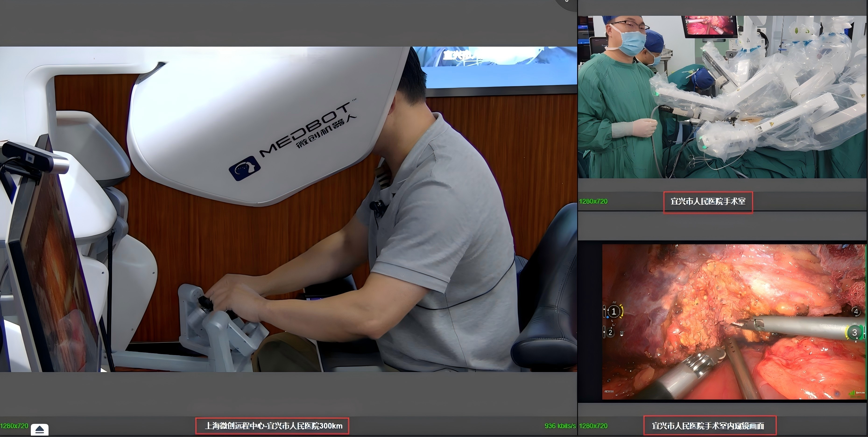Select the operating room video feed

(x=722, y=97)
